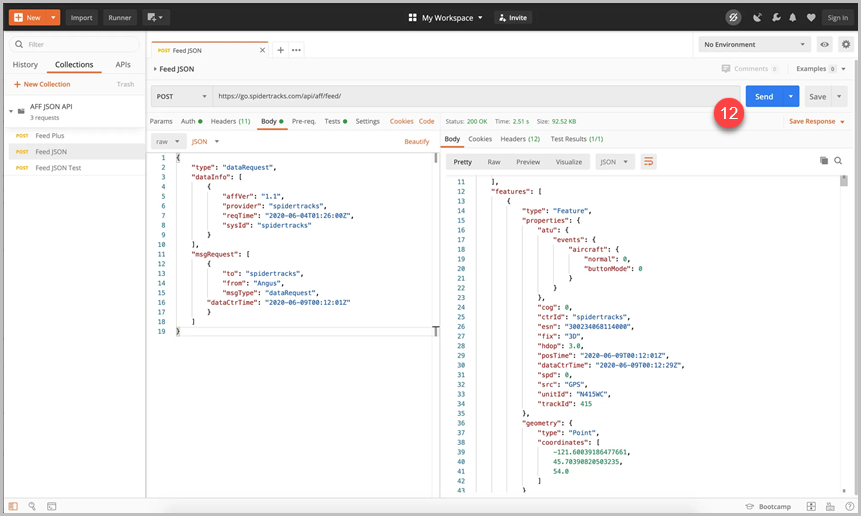Open the new window icon dropdown
Viewport: 861px width, 516px height.
tap(155, 18)
